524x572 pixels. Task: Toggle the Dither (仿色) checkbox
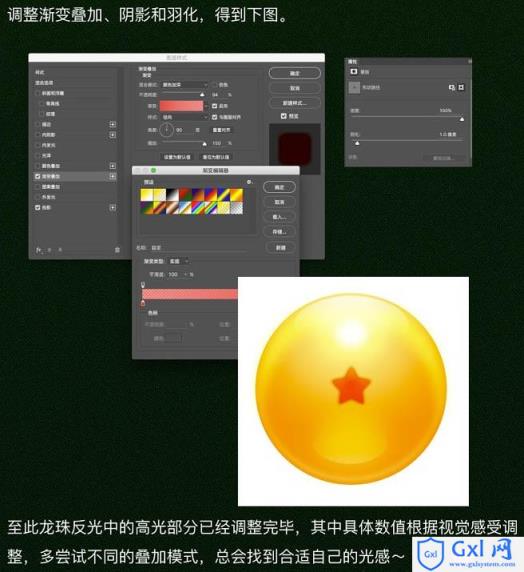tap(215, 85)
